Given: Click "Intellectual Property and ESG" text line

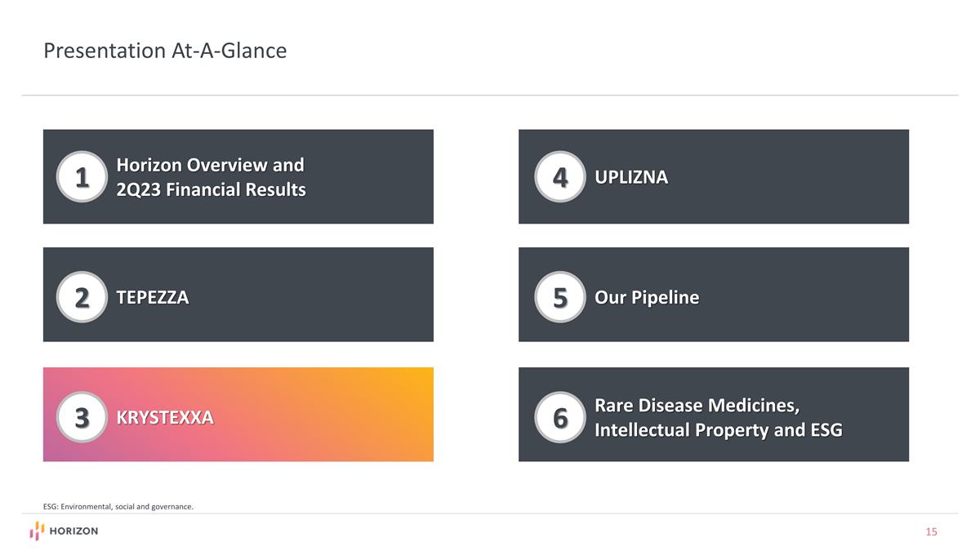Looking at the screenshot, I should (718, 430).
